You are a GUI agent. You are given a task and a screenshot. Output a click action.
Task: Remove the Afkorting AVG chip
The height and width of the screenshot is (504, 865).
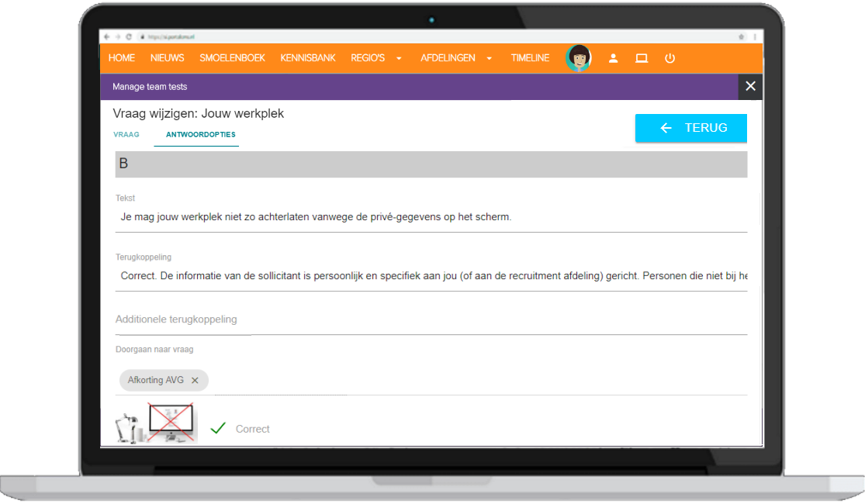195,380
